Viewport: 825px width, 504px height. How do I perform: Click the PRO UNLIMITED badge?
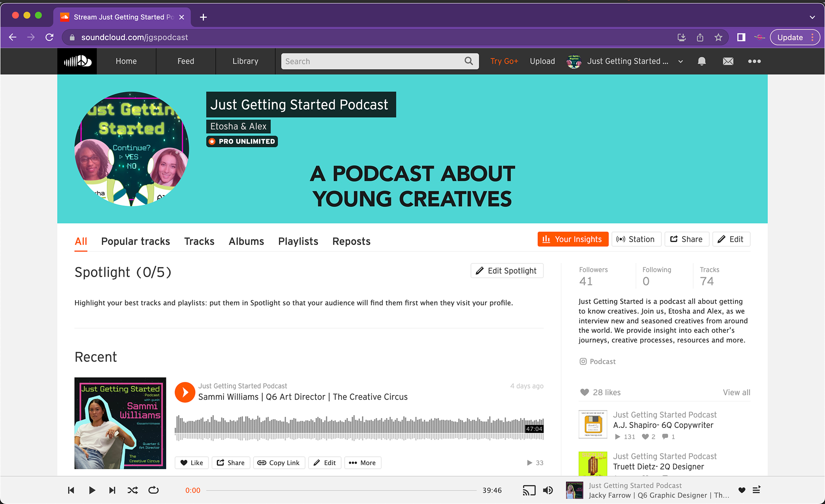tap(242, 141)
